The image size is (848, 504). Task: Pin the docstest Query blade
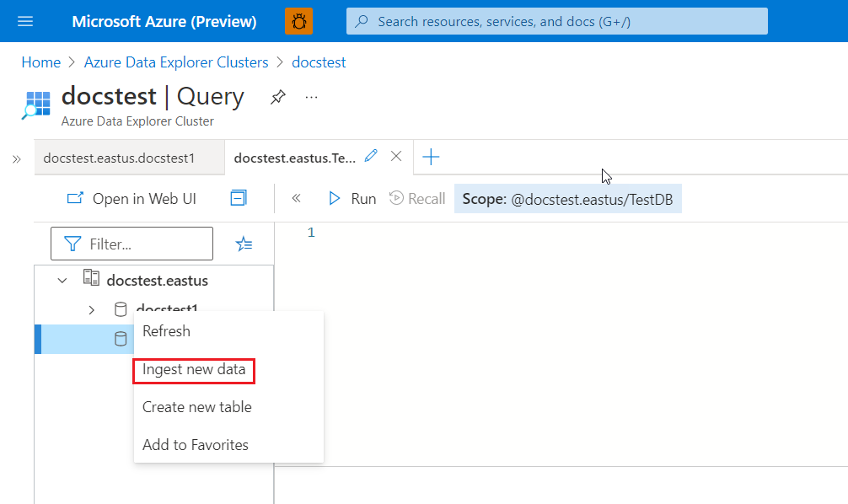click(x=277, y=98)
